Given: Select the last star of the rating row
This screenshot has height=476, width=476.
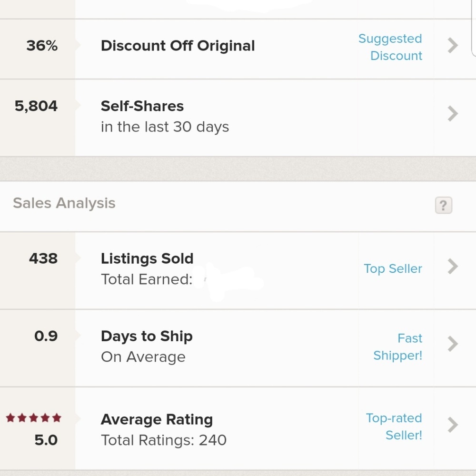Looking at the screenshot, I should tap(56, 417).
